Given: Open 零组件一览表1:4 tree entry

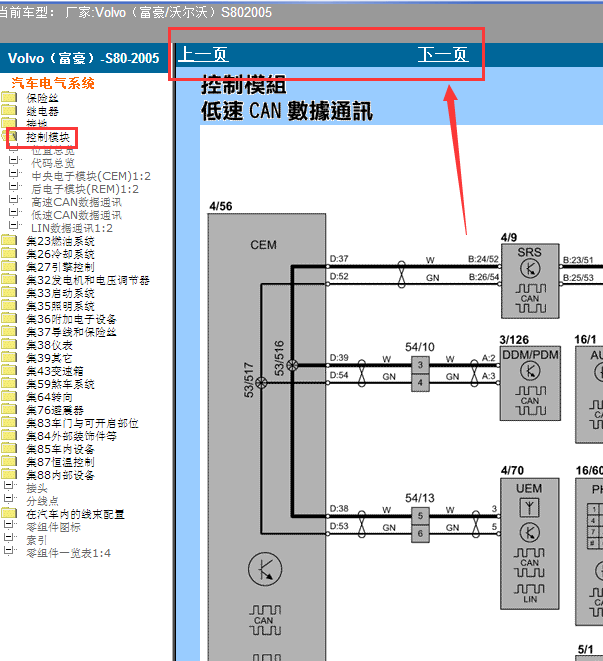Looking at the screenshot, I should pyautogui.click(x=68, y=553).
